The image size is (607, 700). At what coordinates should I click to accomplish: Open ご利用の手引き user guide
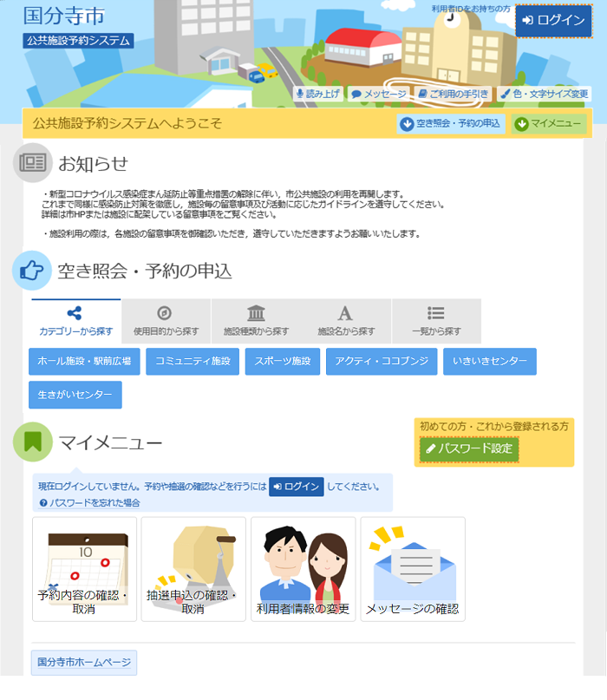click(x=453, y=94)
